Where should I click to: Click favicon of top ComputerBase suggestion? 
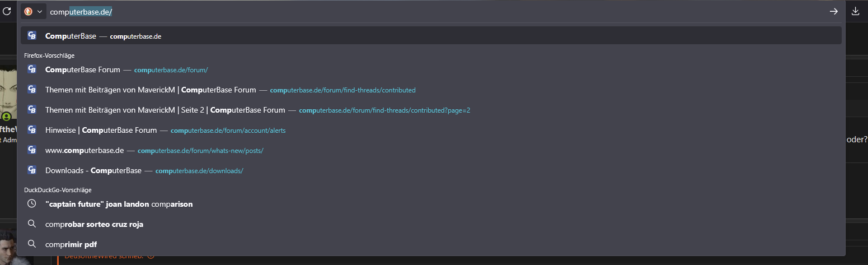(x=32, y=36)
